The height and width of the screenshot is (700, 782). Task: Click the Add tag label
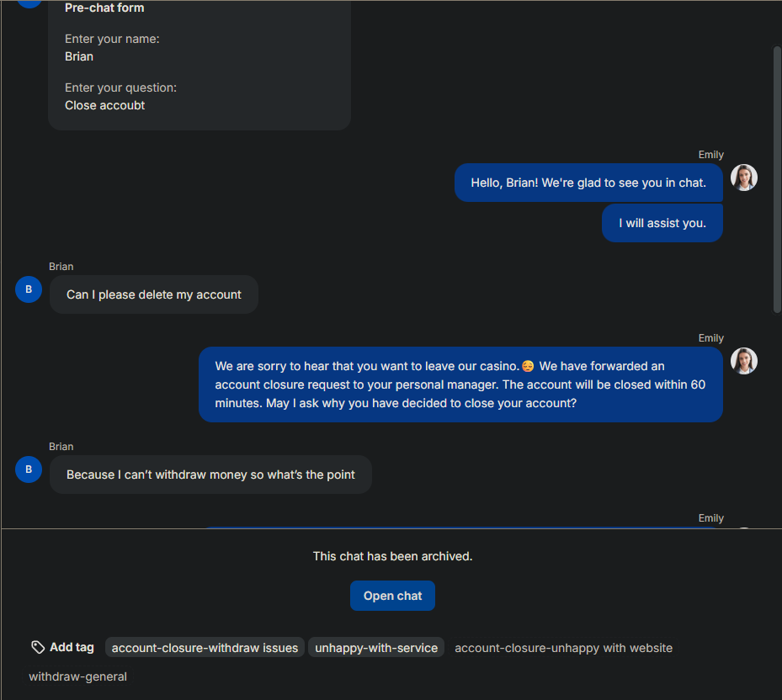72,647
